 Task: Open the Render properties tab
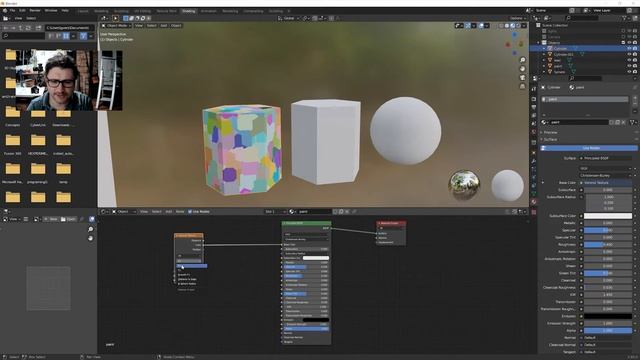coord(534,99)
